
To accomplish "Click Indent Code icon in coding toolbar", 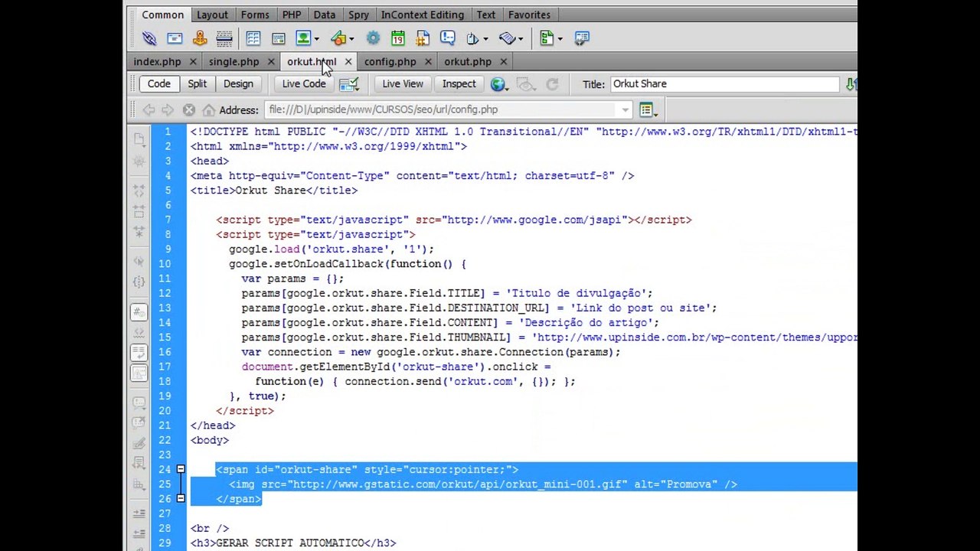I will tap(139, 514).
